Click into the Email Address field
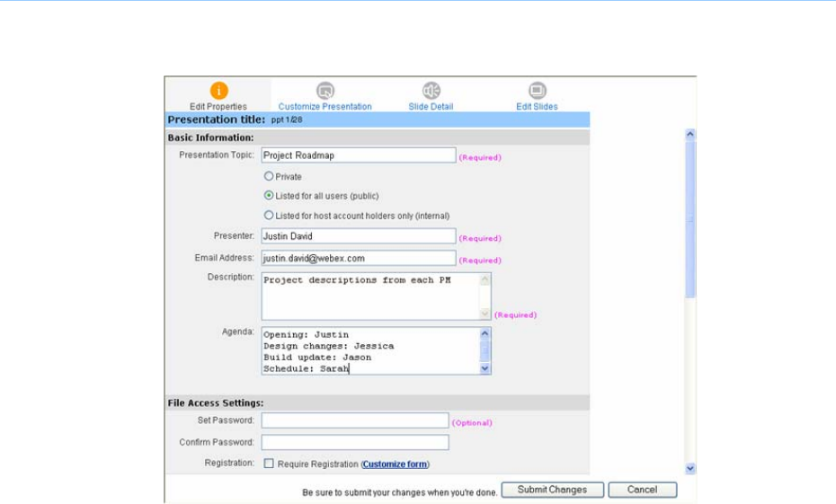Image resolution: width=836 pixels, height=504 pixels. pyautogui.click(x=359, y=258)
